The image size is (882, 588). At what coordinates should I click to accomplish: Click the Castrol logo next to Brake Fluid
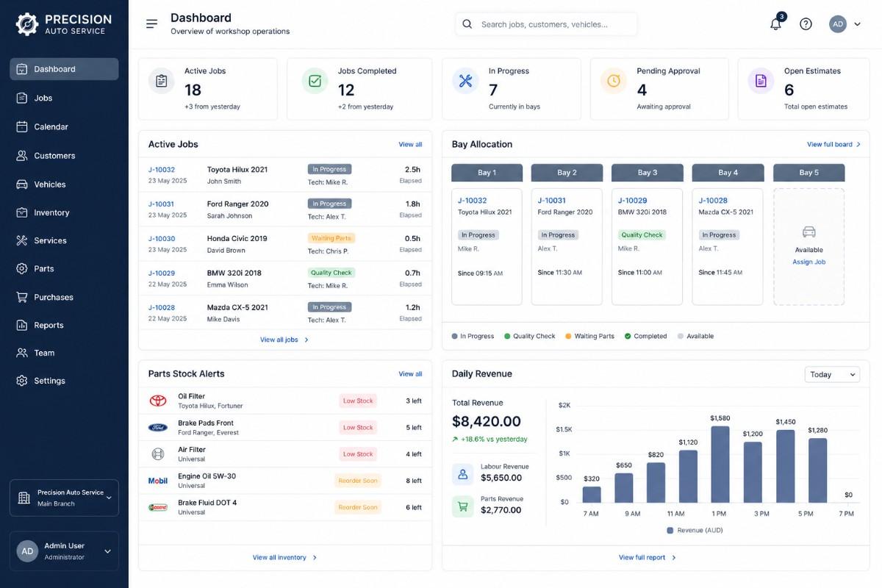158,507
